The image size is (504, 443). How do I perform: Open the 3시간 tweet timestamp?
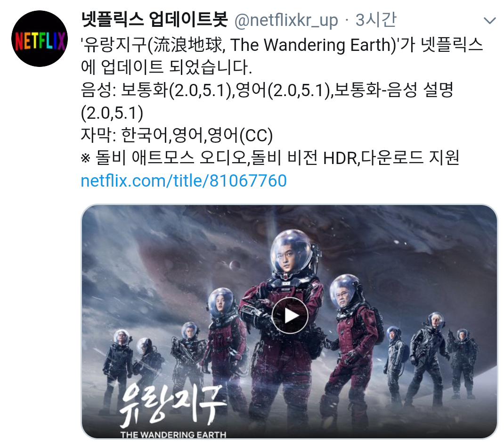point(376,20)
